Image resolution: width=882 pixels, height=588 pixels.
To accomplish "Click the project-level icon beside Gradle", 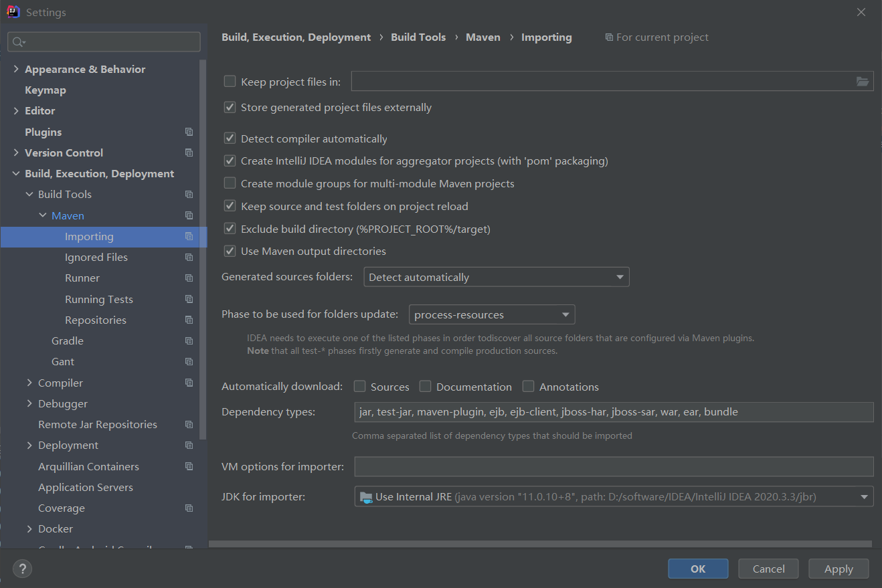I will point(189,340).
